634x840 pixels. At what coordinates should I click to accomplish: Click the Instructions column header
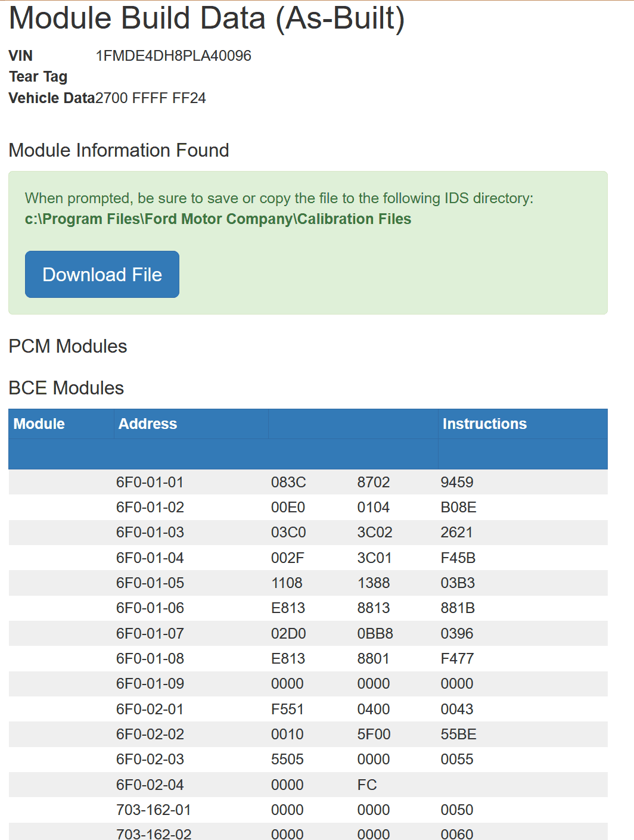(x=484, y=424)
